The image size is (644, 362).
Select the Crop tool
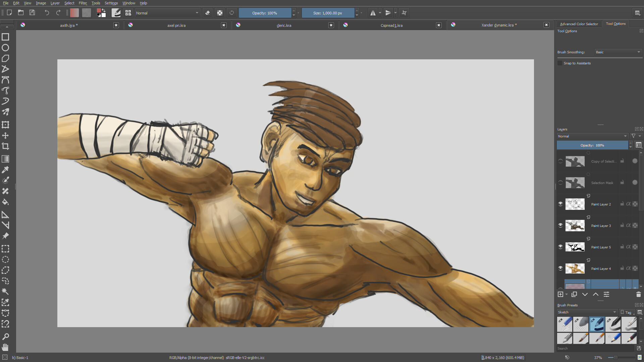5,146
